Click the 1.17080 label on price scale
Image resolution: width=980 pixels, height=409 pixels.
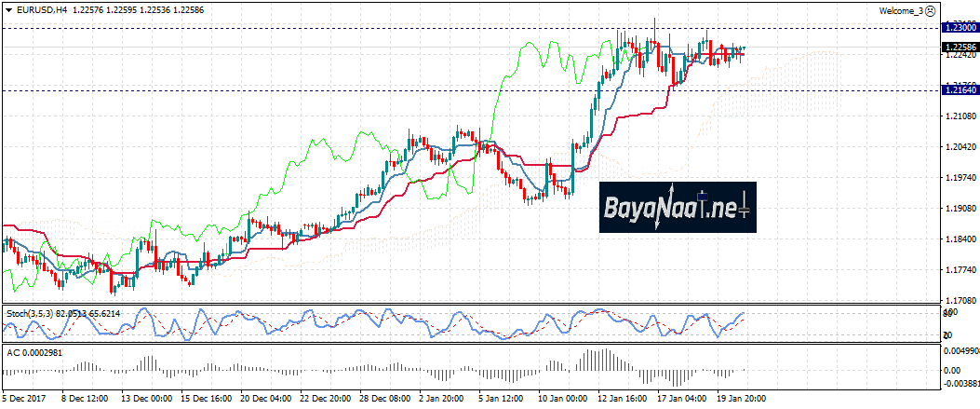(959, 300)
